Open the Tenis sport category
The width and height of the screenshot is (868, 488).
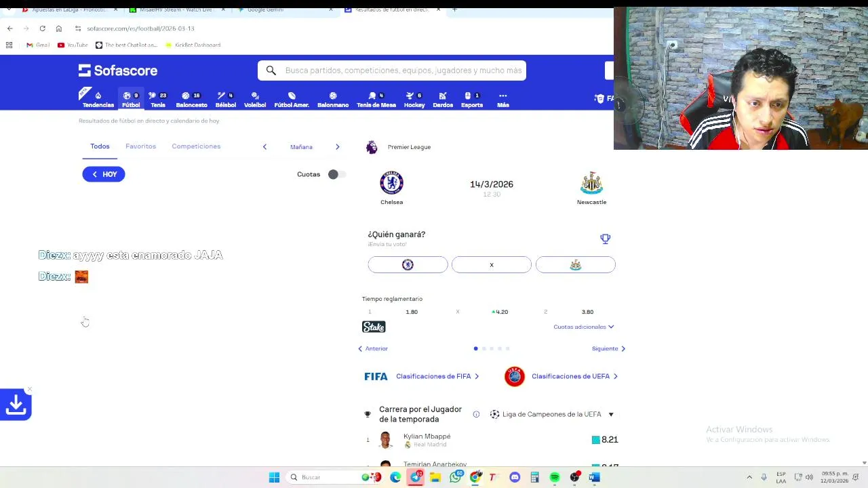click(x=158, y=100)
